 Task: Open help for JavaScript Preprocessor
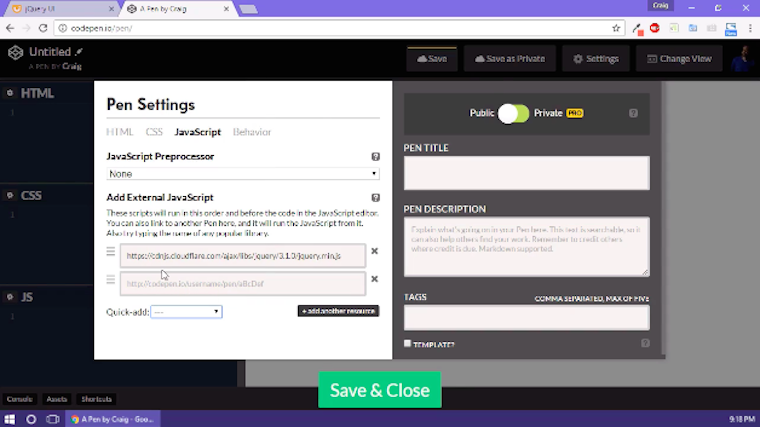click(375, 157)
